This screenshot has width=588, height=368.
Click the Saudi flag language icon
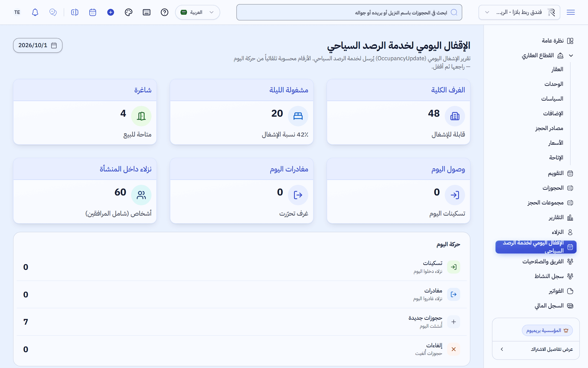(x=184, y=12)
